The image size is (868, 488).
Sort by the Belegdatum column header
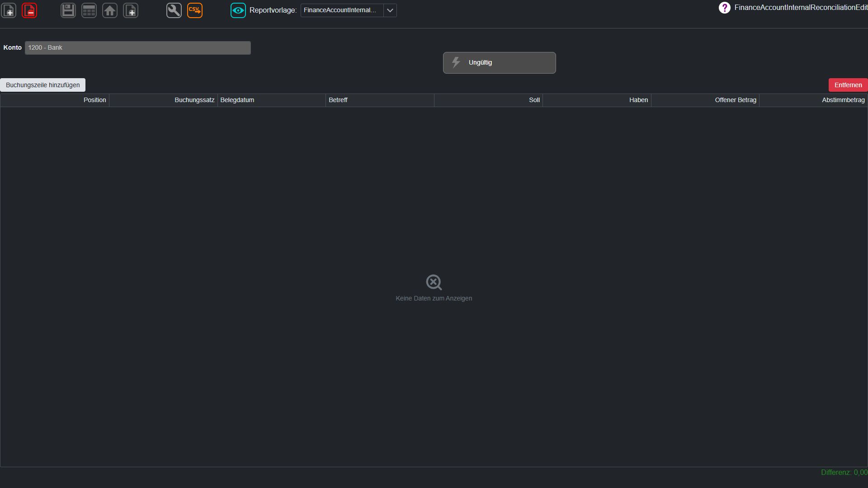272,100
